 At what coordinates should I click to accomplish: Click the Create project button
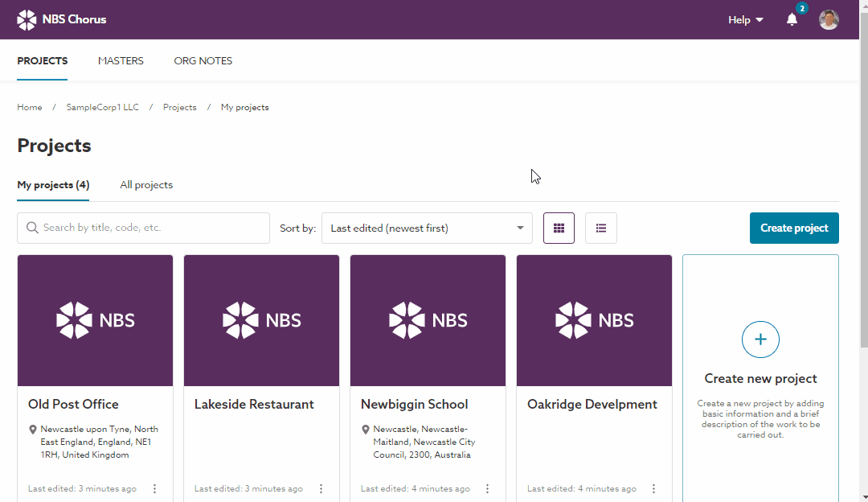point(794,228)
